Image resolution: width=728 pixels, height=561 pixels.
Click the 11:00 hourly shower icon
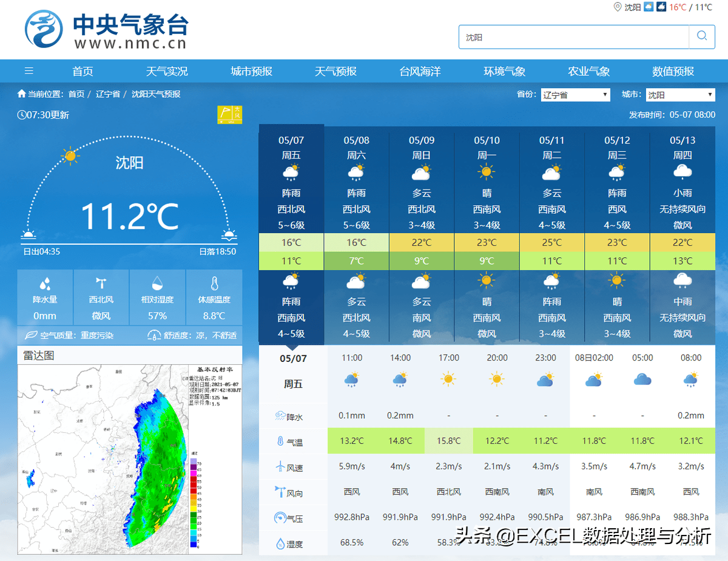(352, 380)
